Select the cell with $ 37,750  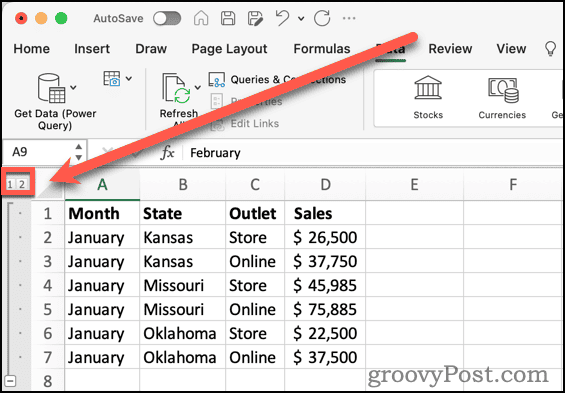point(325,262)
